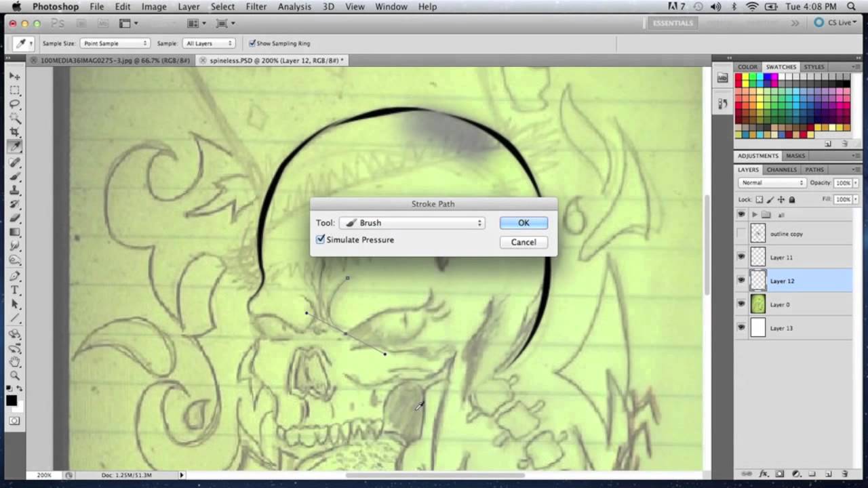The width and height of the screenshot is (868, 488).
Task: Open the Sample 'All Layers' dropdown
Action: tap(209, 43)
